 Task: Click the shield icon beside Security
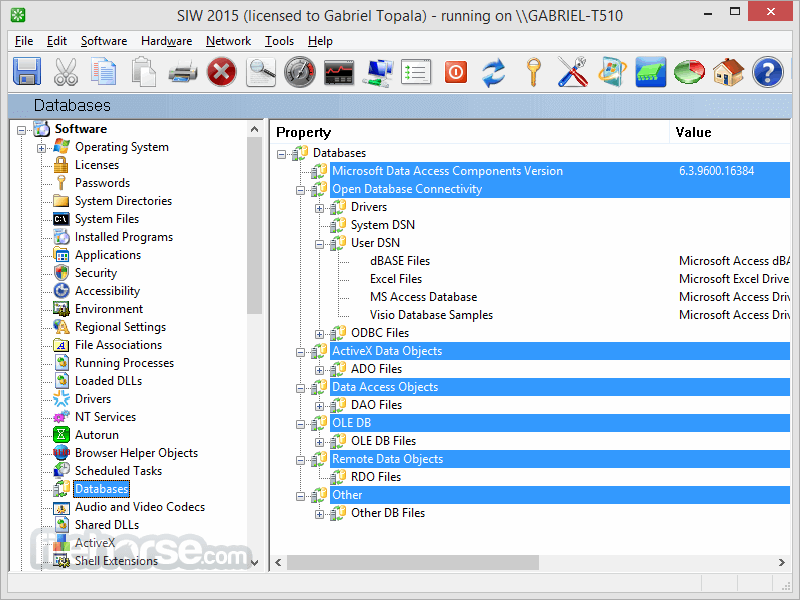pos(61,273)
